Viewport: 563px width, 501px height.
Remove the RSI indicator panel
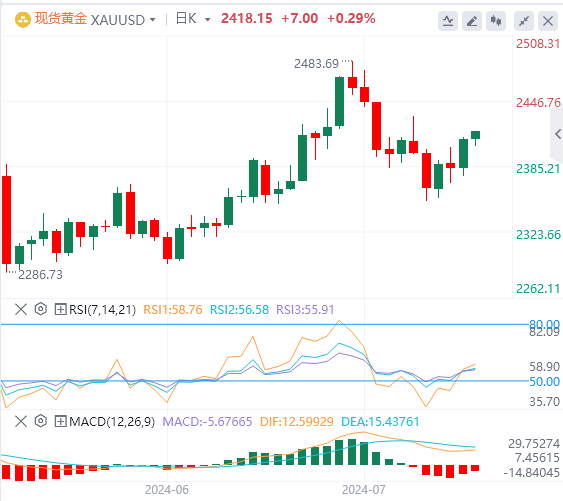point(21,309)
